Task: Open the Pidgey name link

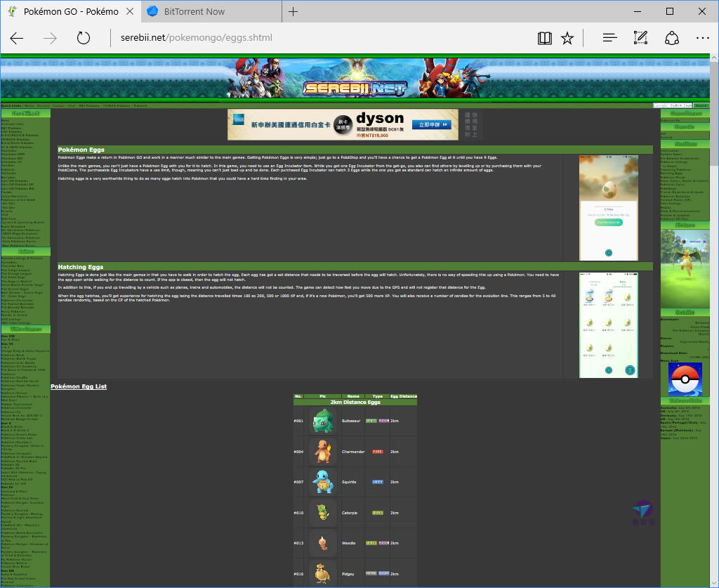Action: click(x=348, y=574)
